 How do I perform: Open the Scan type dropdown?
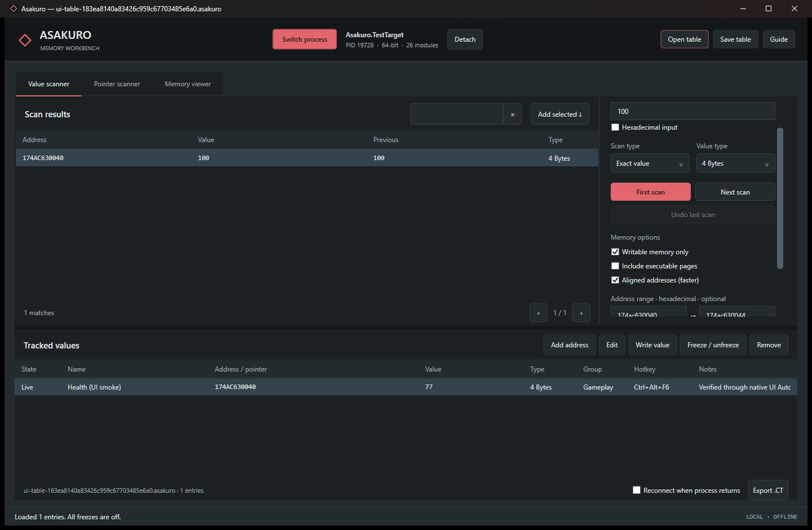[650, 164]
